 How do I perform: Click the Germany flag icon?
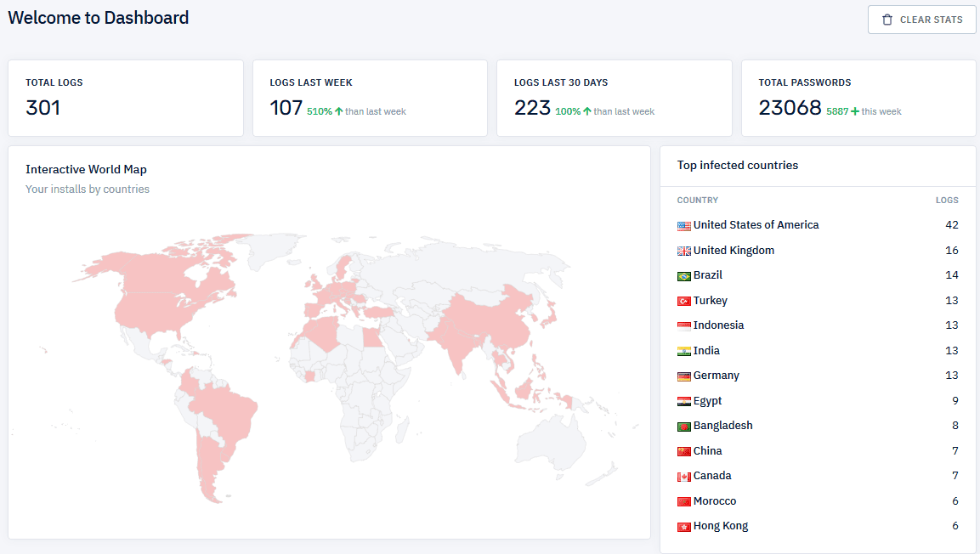pyautogui.click(x=684, y=376)
